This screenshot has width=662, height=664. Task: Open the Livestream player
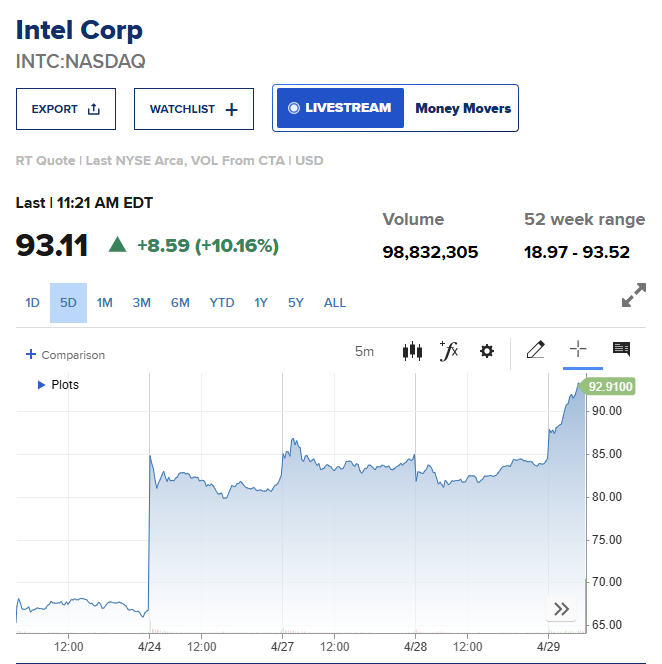tap(340, 108)
